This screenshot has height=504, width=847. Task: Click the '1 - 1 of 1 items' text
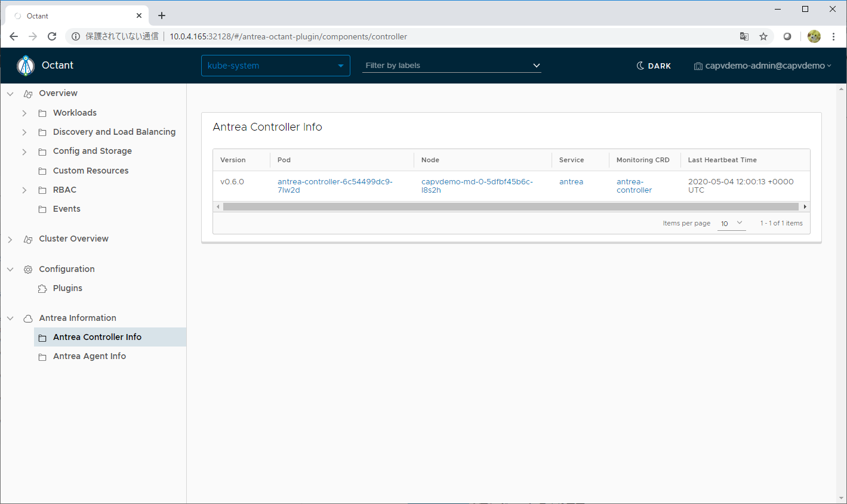coord(781,223)
